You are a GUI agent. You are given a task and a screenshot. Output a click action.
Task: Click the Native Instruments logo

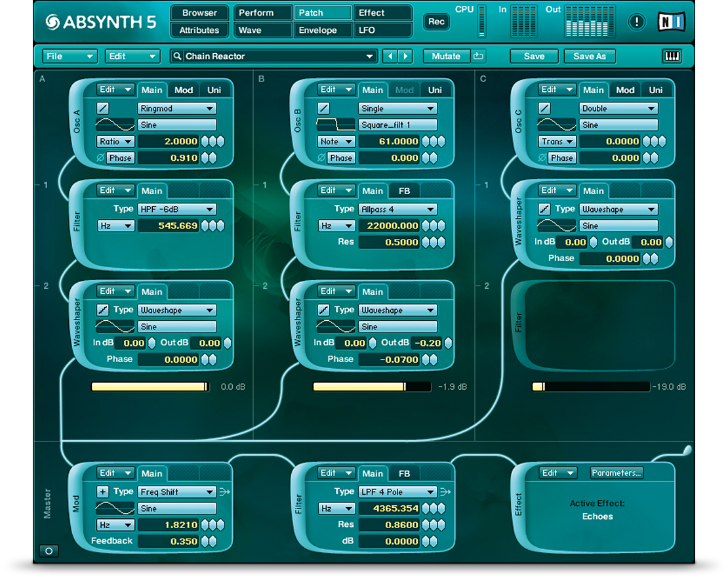671,22
